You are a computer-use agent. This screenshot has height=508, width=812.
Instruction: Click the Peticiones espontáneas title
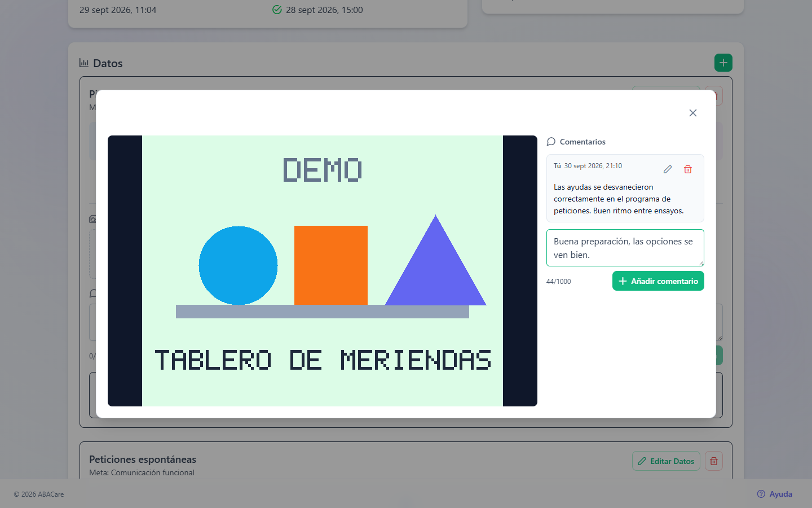(143, 459)
